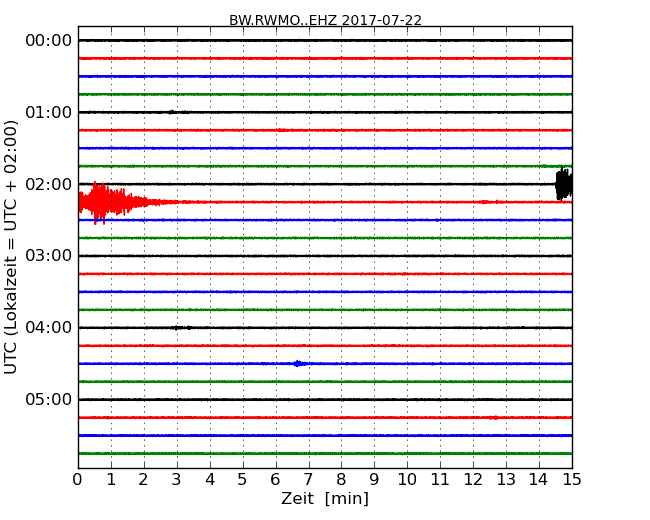Click the Zeit [min] axis label
650x520 pixels.
click(x=325, y=498)
